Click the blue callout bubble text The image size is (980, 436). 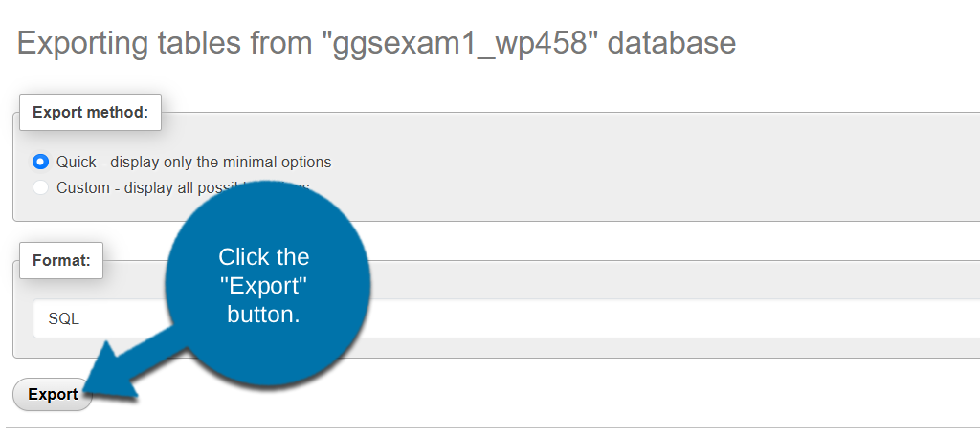click(264, 285)
